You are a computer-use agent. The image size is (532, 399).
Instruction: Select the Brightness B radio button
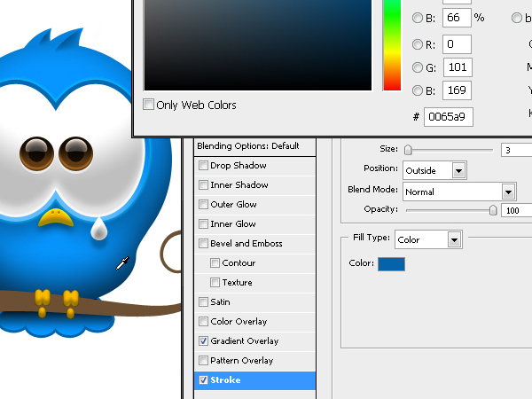coord(418,18)
